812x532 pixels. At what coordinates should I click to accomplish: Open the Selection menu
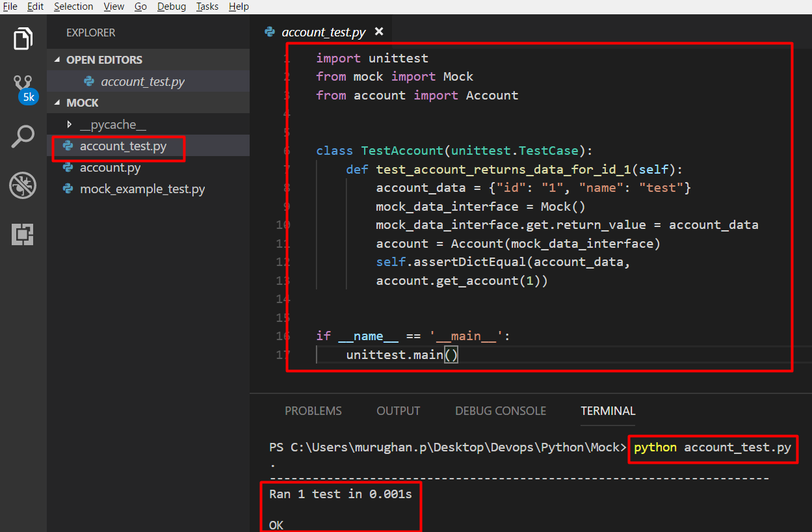73,7
